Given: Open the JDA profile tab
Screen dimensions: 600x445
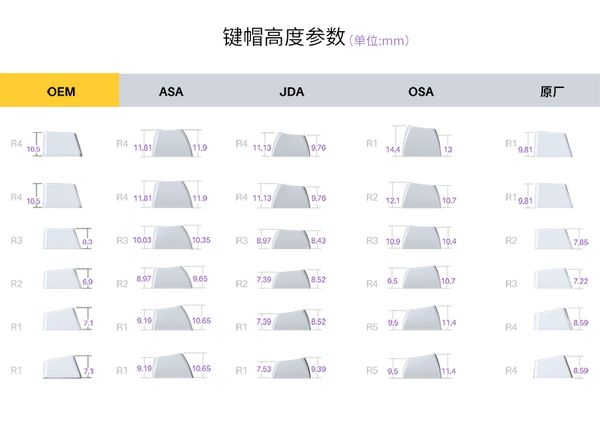Looking at the screenshot, I should pyautogui.click(x=292, y=91).
